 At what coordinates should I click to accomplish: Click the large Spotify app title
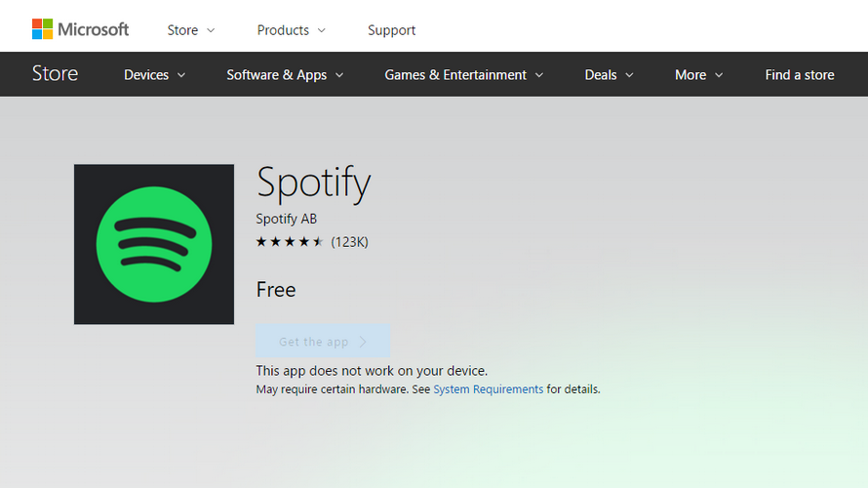313,183
